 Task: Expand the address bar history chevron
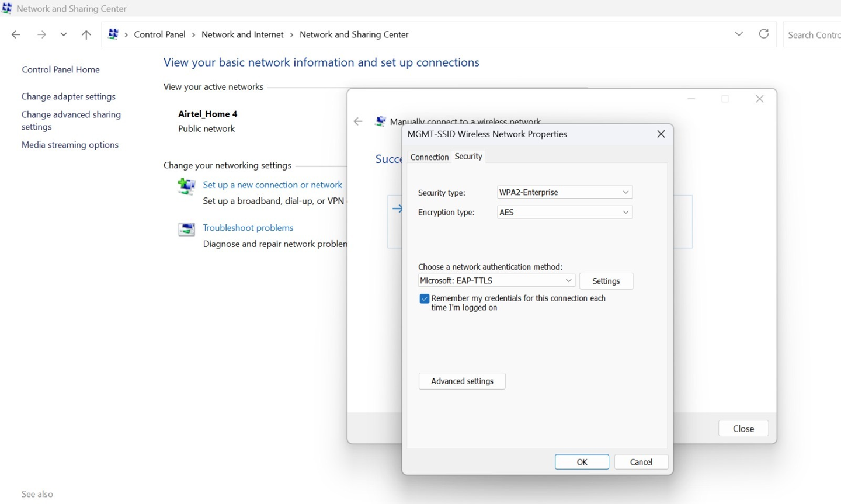739,34
